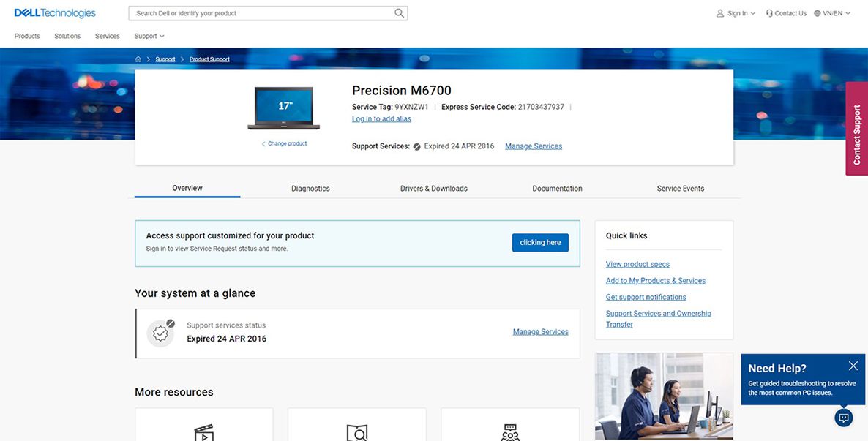Screen dimensions: 868x441
Task: Click the Sign In person icon
Action: (719, 12)
